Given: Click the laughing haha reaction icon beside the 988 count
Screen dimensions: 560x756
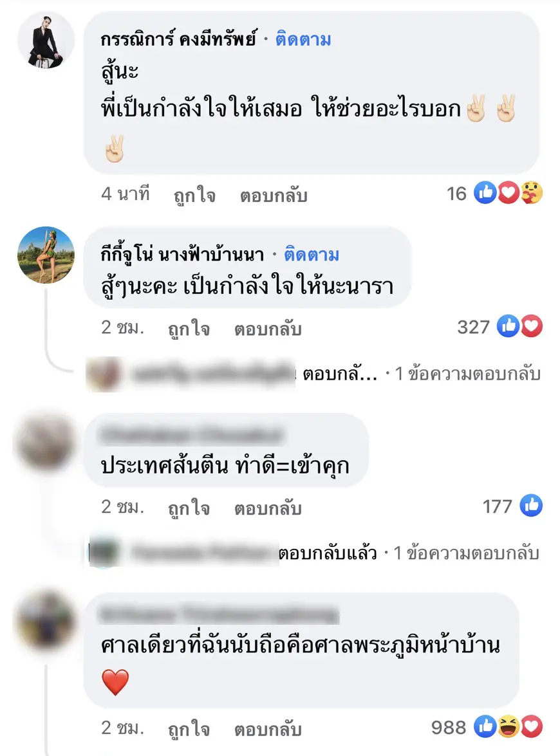Looking at the screenshot, I should click(x=509, y=726).
